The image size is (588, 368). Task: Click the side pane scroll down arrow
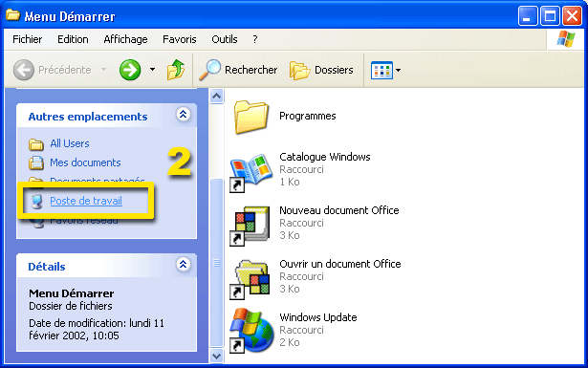point(216,356)
